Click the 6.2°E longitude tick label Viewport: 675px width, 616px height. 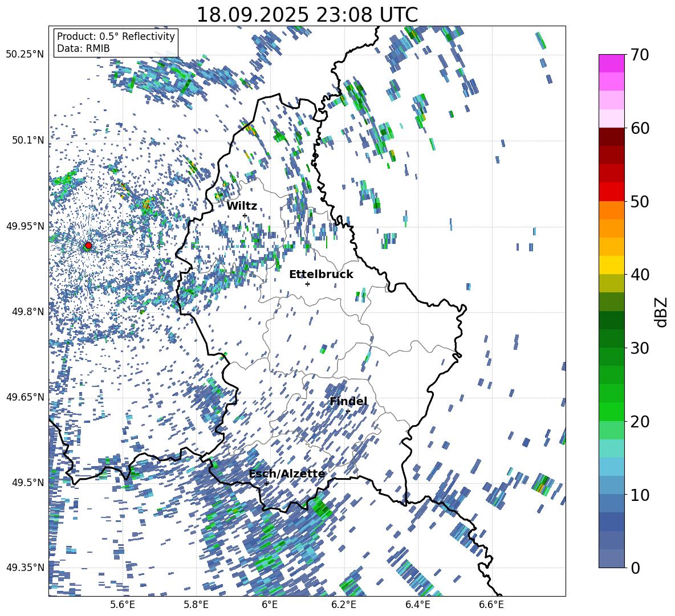click(344, 605)
